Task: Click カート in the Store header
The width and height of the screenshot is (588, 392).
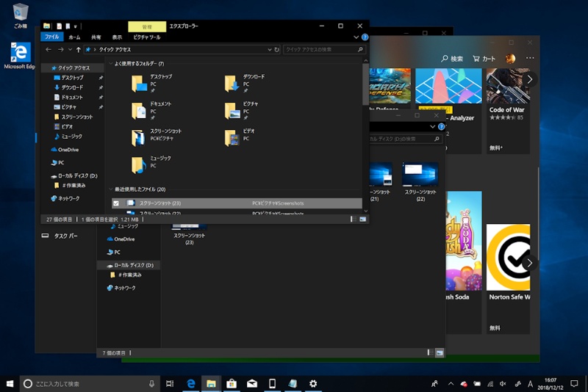Action: point(484,59)
